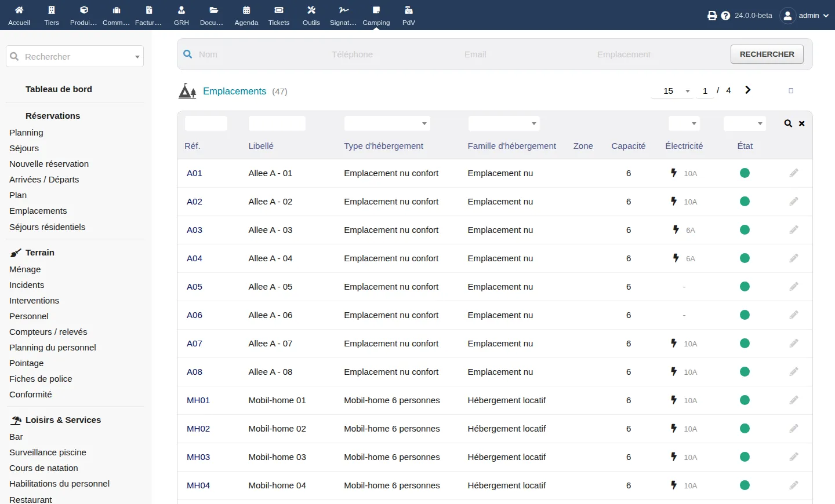This screenshot has height=504, width=835.
Task: Open Fiches de police in the sidebar
Action: click(41, 379)
